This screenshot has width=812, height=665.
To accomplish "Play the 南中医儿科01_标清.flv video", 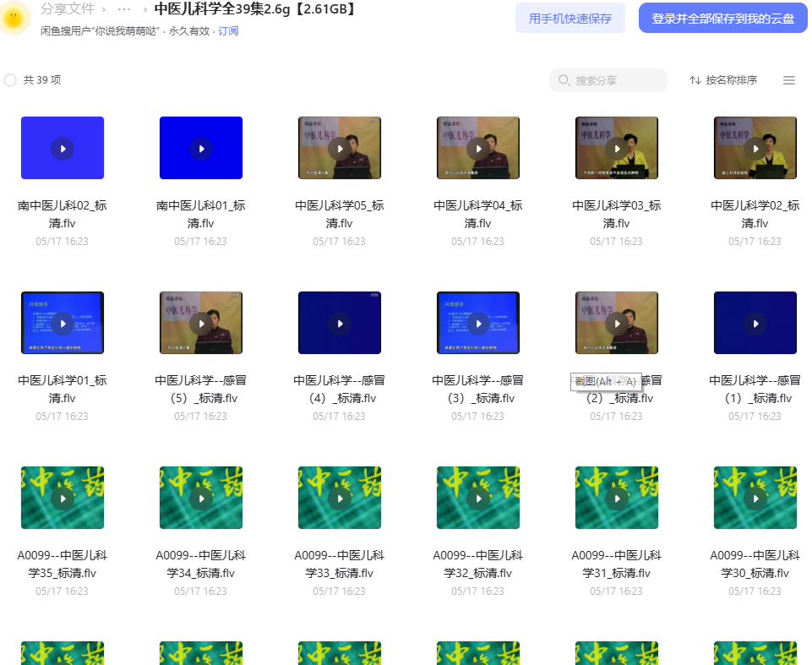I will 201,149.
